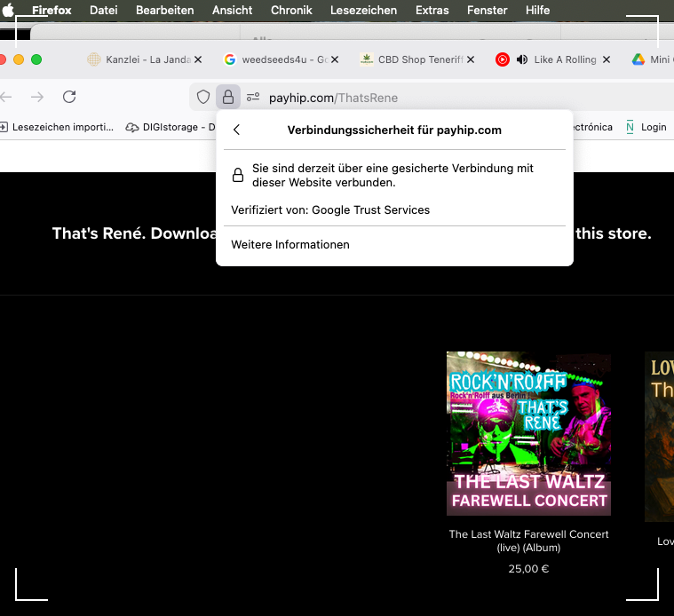Click the 25,00 € price
Image resolution: width=674 pixels, height=616 pixels.
528,569
